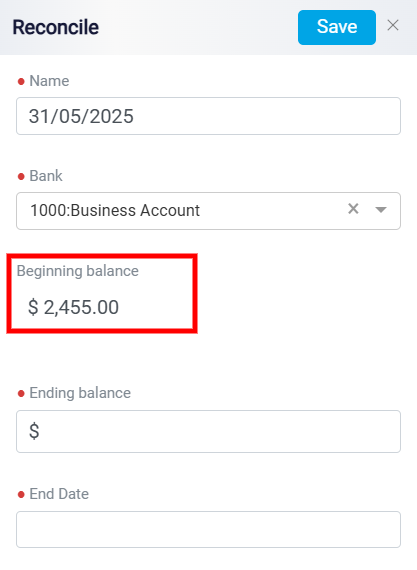Click the red required dot beside Name
Image resolution: width=417 pixels, height=570 pixels.
point(21,81)
